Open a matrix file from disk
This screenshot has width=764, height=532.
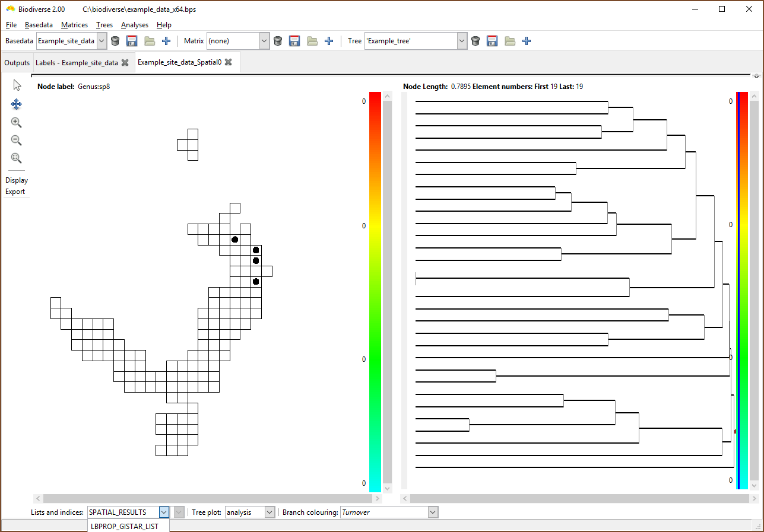312,40
